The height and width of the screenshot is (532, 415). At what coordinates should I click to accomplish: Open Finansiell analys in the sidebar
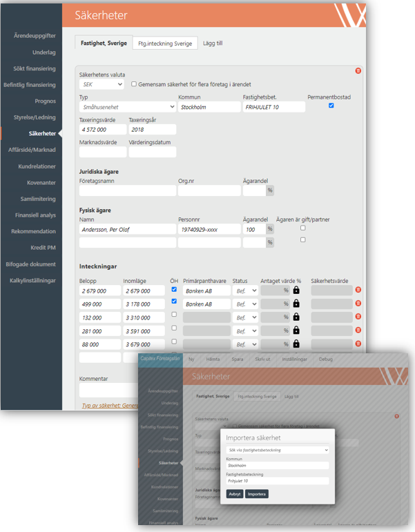click(35, 215)
